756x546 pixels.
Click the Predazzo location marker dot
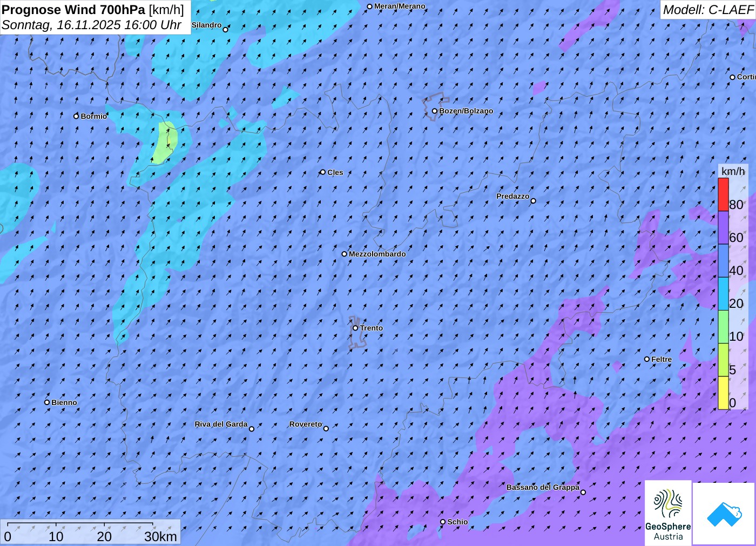534,201
